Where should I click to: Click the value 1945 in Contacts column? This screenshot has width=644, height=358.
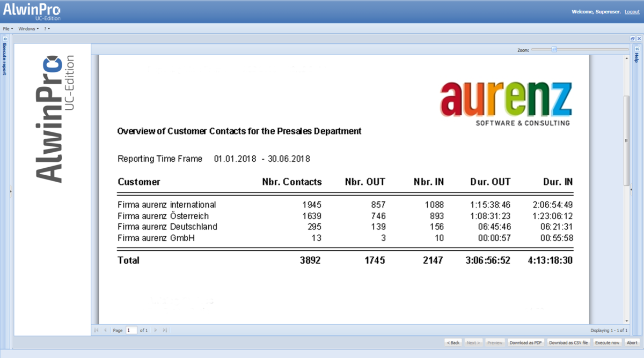pos(312,205)
